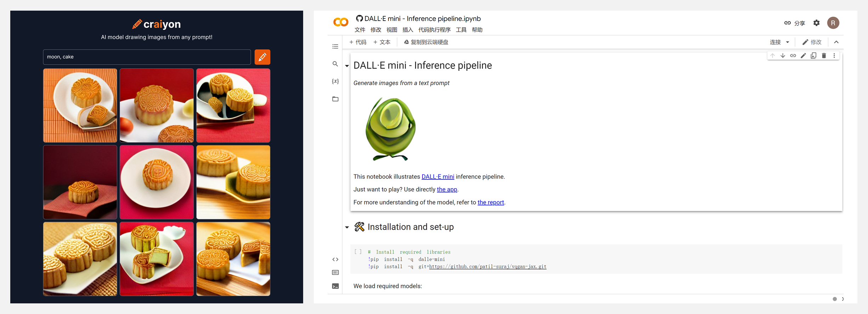The height and width of the screenshot is (314, 868).
Task: Move cell down arrow
Action: point(783,56)
